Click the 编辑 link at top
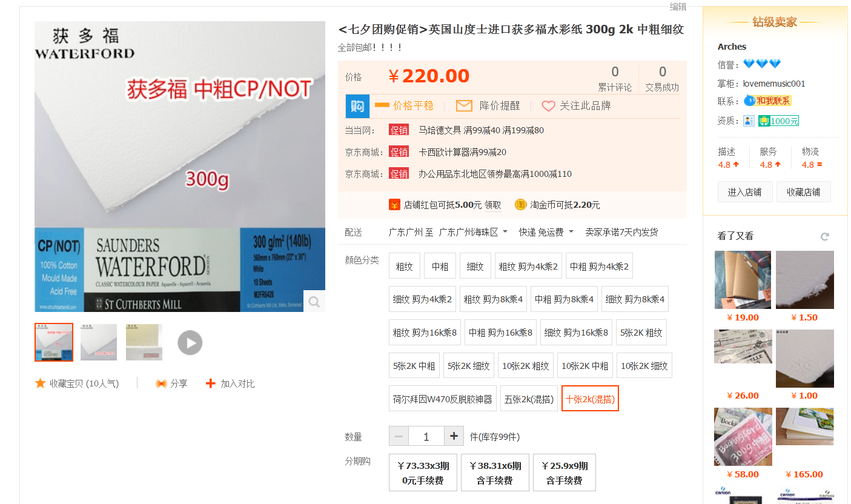Screen dimensions: 851x504 (x=678, y=7)
